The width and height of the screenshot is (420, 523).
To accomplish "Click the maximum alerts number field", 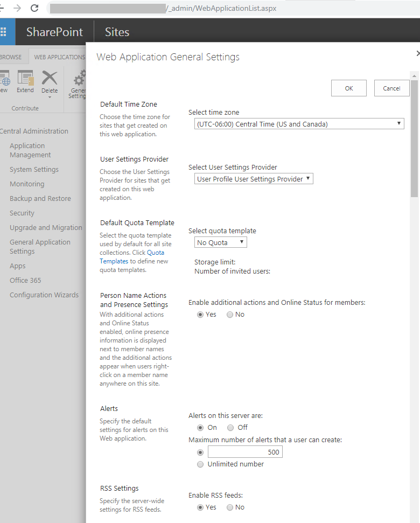I will click(245, 452).
